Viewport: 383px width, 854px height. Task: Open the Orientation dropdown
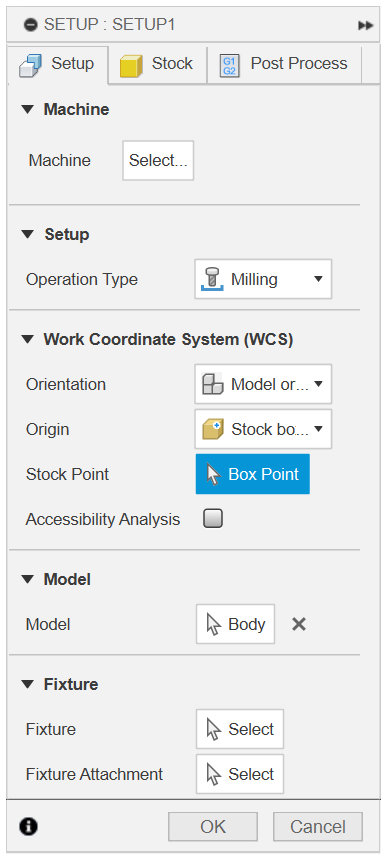point(263,385)
